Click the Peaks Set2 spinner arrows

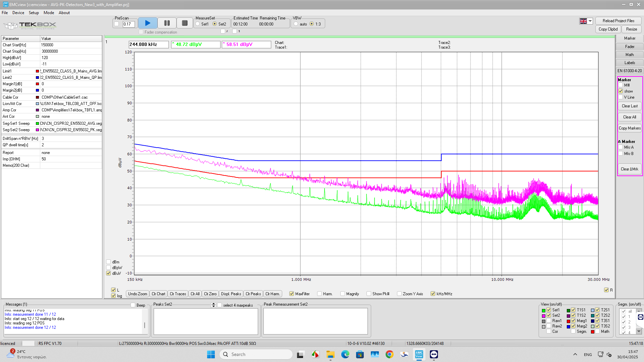213,305
